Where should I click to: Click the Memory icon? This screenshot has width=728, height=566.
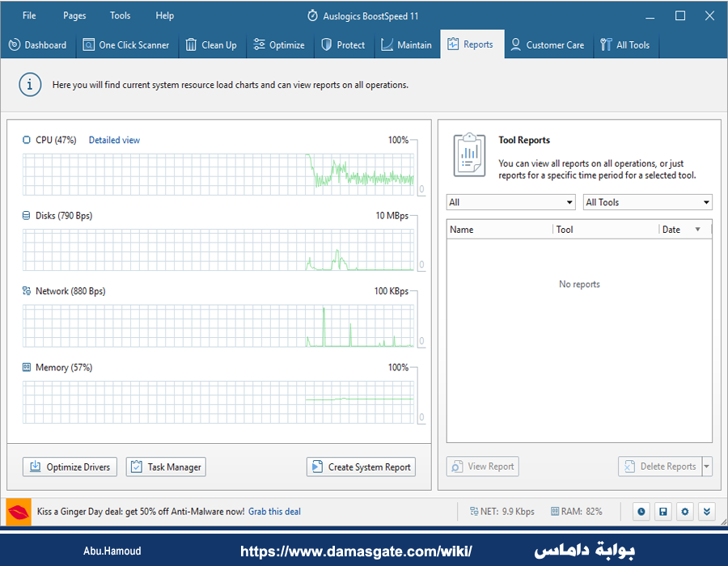click(x=27, y=367)
